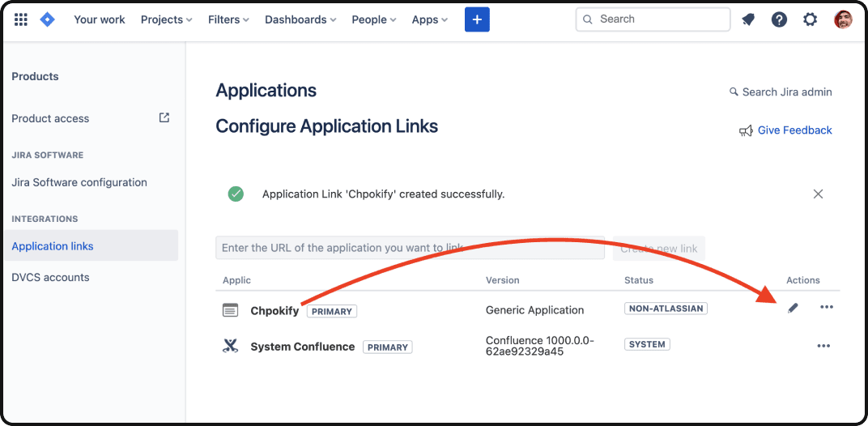Open Jira Software configuration
The image size is (868, 426).
(x=79, y=182)
